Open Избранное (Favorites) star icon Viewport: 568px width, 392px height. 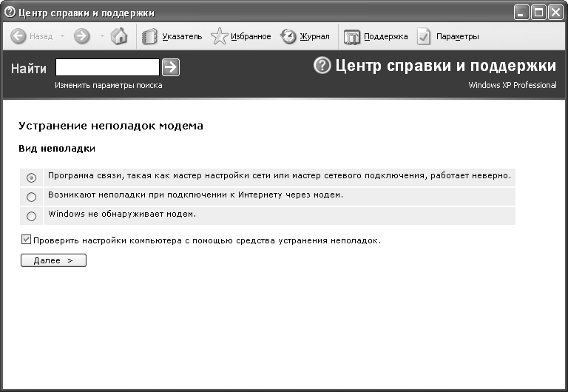[219, 36]
